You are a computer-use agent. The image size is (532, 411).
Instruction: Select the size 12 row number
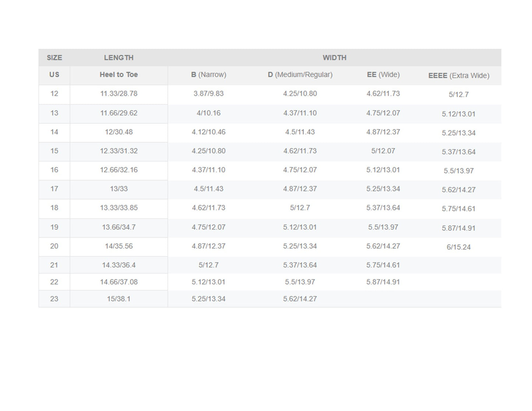[x=54, y=94]
